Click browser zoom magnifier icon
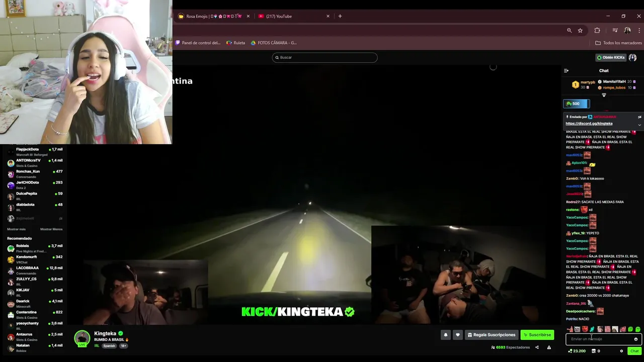The image size is (644, 362). (570, 30)
